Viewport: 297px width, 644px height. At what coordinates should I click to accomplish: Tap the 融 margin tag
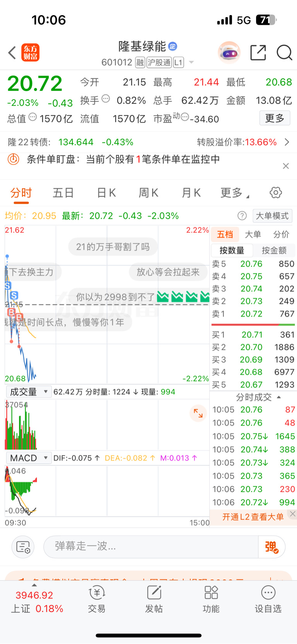(x=140, y=62)
